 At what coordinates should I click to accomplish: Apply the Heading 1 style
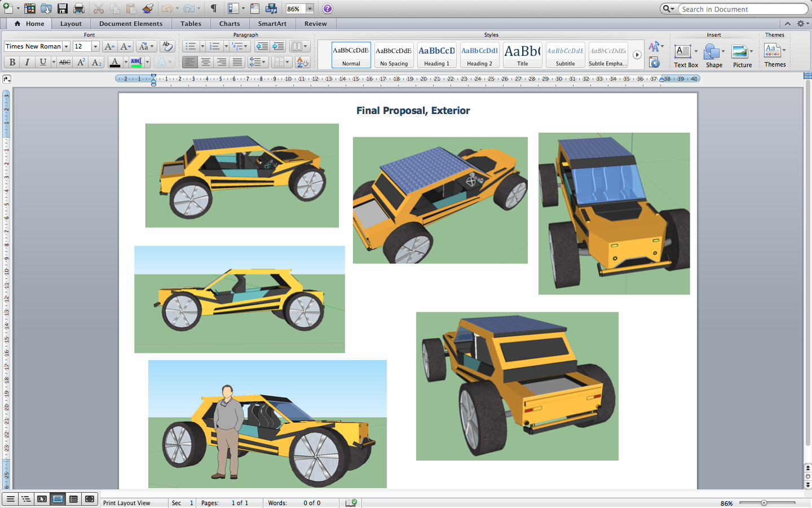436,55
